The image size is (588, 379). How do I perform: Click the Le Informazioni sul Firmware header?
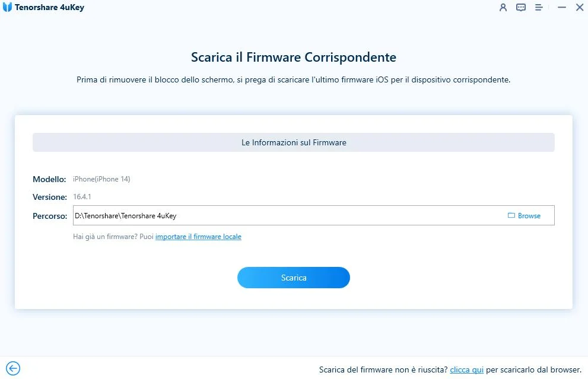(293, 142)
